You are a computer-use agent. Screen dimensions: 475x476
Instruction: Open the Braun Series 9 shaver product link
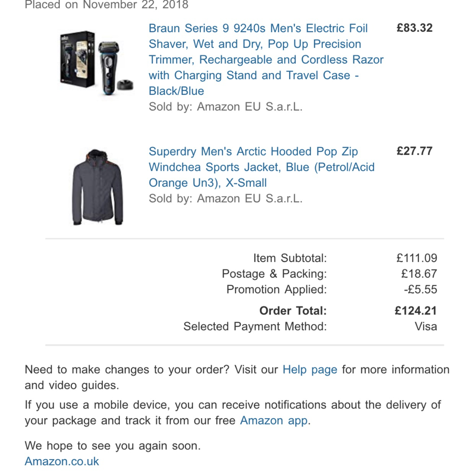(266, 60)
